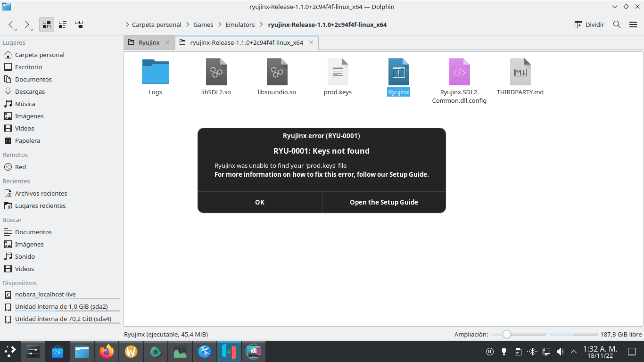Click the screenshot tool taskbar icon
Screen dimensions: 644x362
pyautogui.click(x=254, y=351)
